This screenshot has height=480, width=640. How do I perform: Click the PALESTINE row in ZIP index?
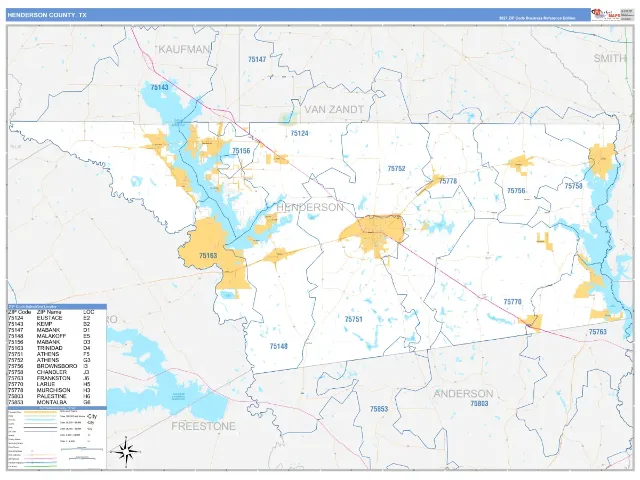57,396
